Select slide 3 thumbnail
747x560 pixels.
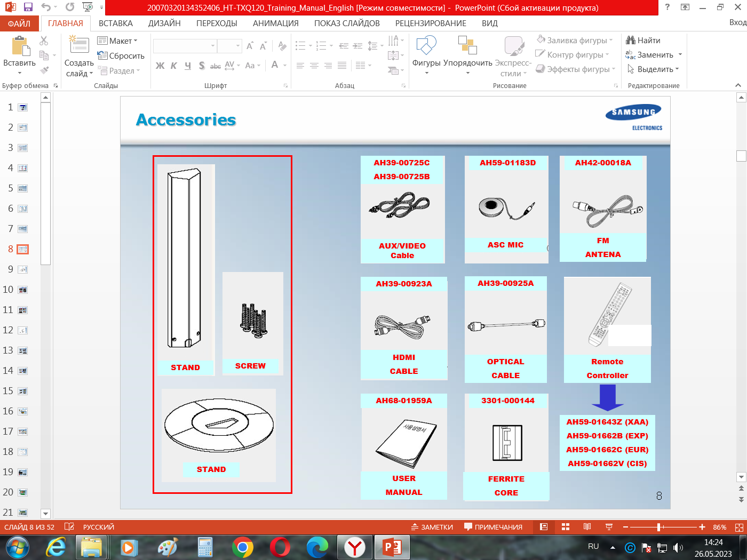(x=22, y=148)
